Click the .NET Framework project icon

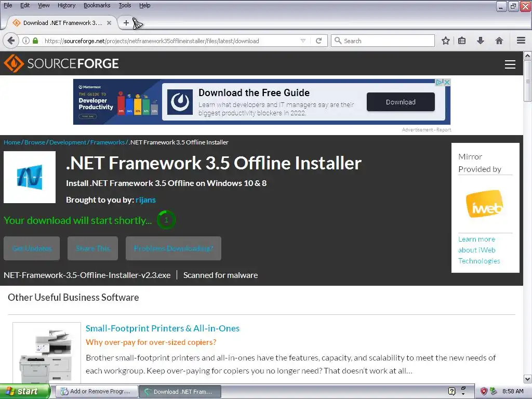pyautogui.click(x=30, y=177)
